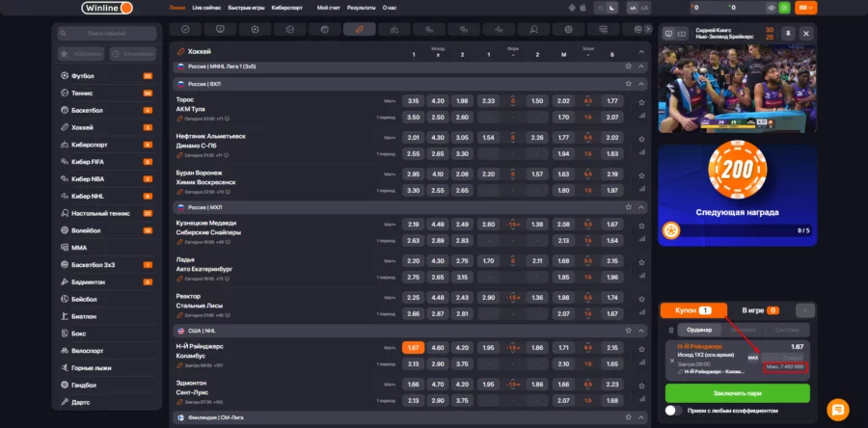The height and width of the screenshot is (428, 868).
Task: Open the chat support bubble icon
Action: [837, 409]
